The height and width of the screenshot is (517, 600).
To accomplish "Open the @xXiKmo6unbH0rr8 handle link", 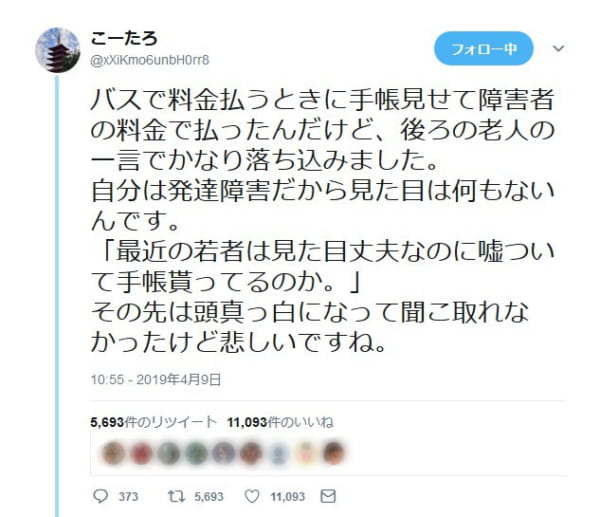I will coord(150,60).
